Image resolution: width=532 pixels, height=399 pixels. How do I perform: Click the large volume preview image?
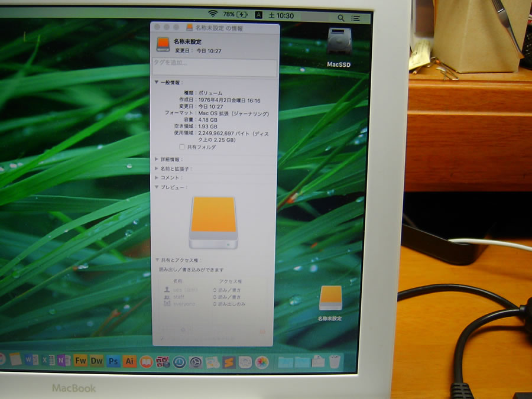tap(213, 223)
